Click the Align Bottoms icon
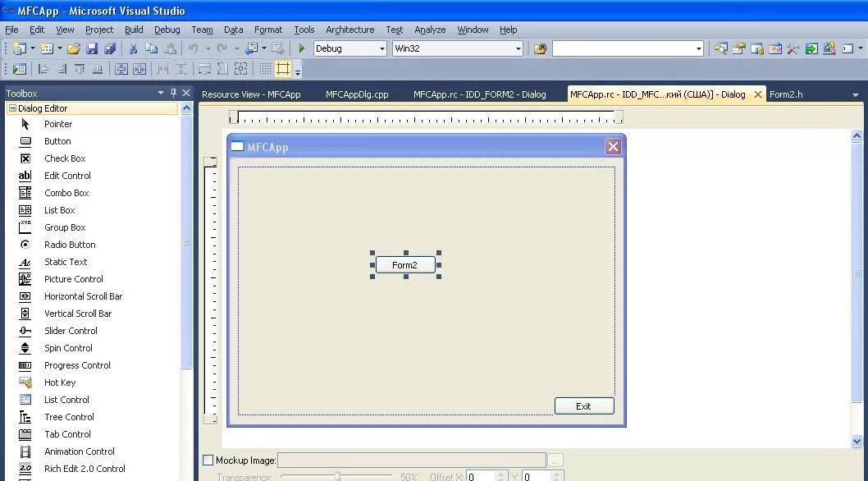 click(x=98, y=69)
